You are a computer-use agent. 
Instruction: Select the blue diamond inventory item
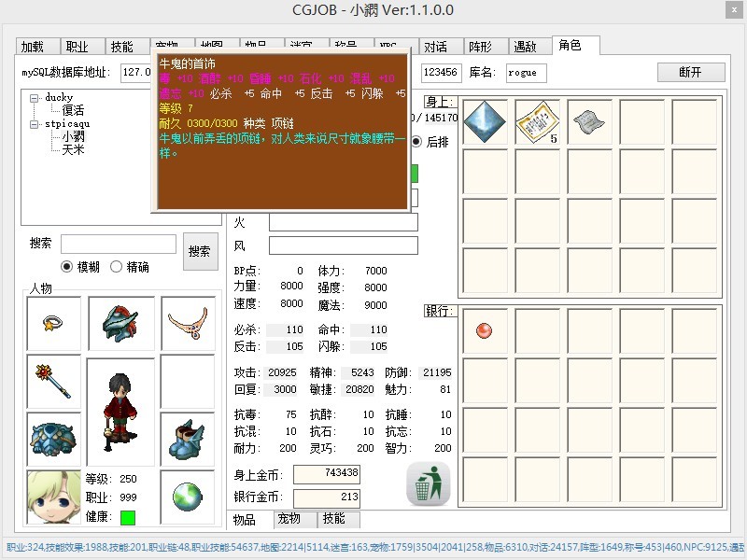pos(485,122)
